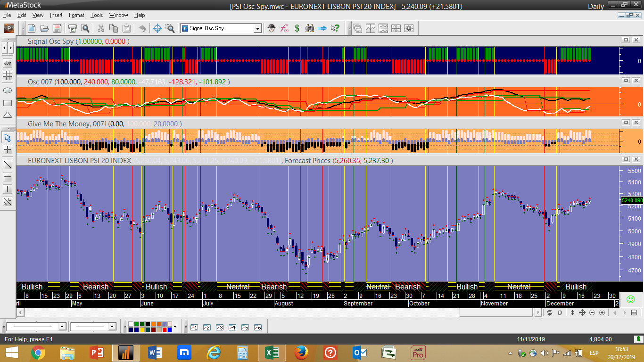Click the binoculars Explorer icon
This screenshot has height=362, width=644.
click(310, 28)
